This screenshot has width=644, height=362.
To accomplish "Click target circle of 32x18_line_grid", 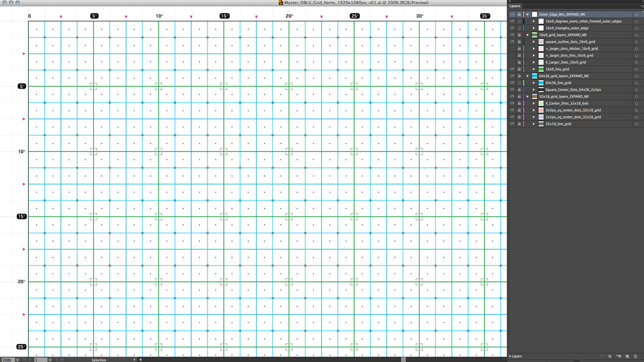I will (636, 124).
